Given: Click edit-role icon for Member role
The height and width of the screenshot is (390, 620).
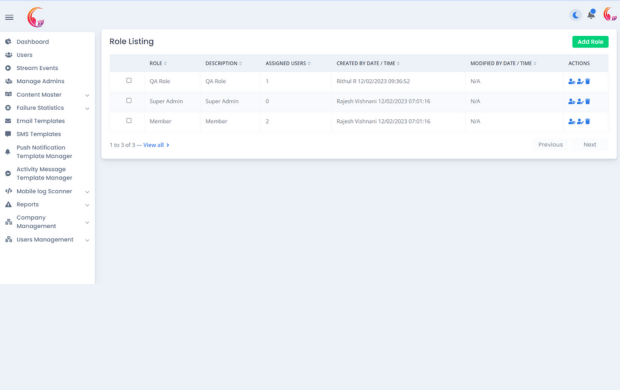Looking at the screenshot, I should [580, 121].
